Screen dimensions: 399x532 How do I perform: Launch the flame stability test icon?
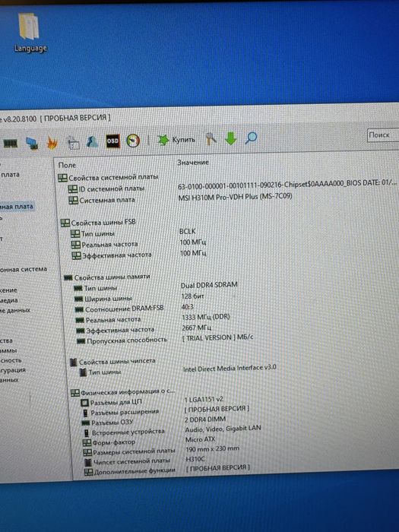[x=52, y=143]
